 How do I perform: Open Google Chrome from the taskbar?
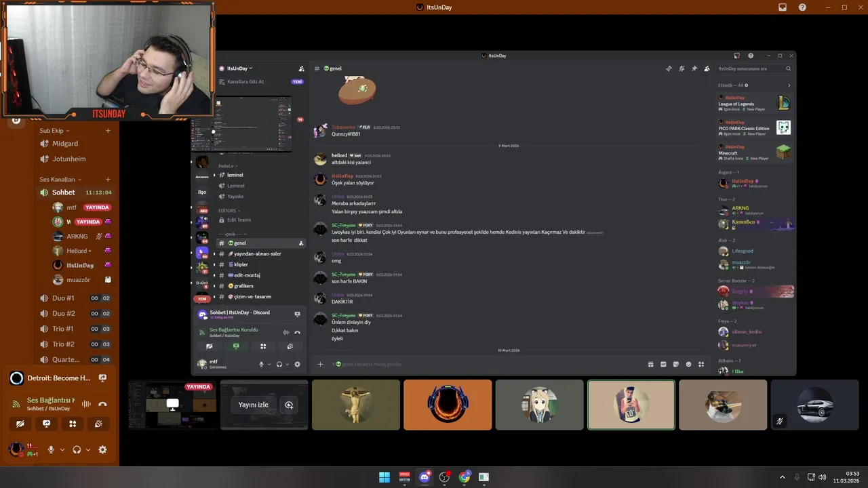(465, 477)
